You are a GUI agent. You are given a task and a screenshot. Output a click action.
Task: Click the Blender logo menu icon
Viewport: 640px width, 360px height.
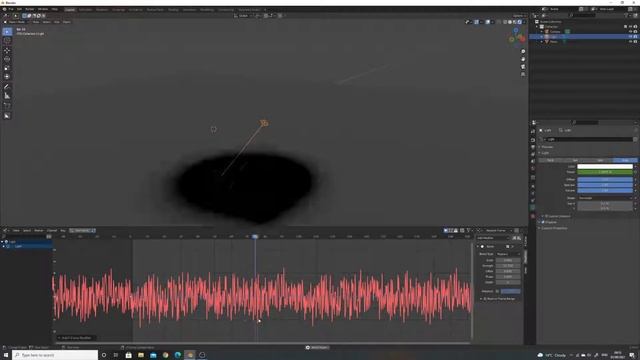[x=4, y=9]
